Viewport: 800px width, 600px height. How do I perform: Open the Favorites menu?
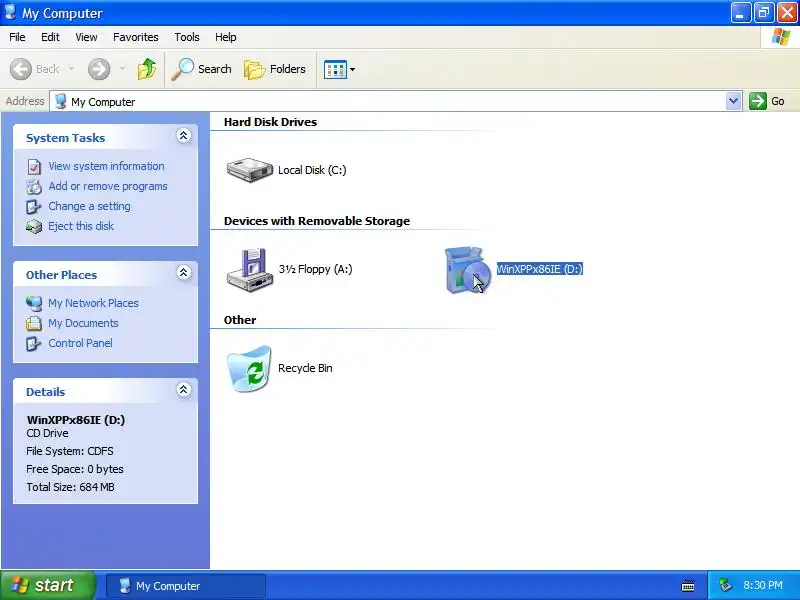click(136, 37)
